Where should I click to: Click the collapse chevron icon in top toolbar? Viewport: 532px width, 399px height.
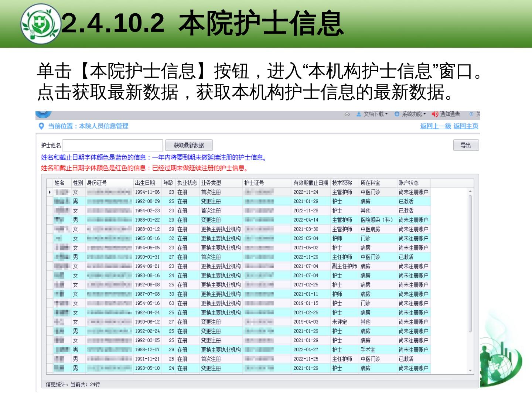point(347,114)
